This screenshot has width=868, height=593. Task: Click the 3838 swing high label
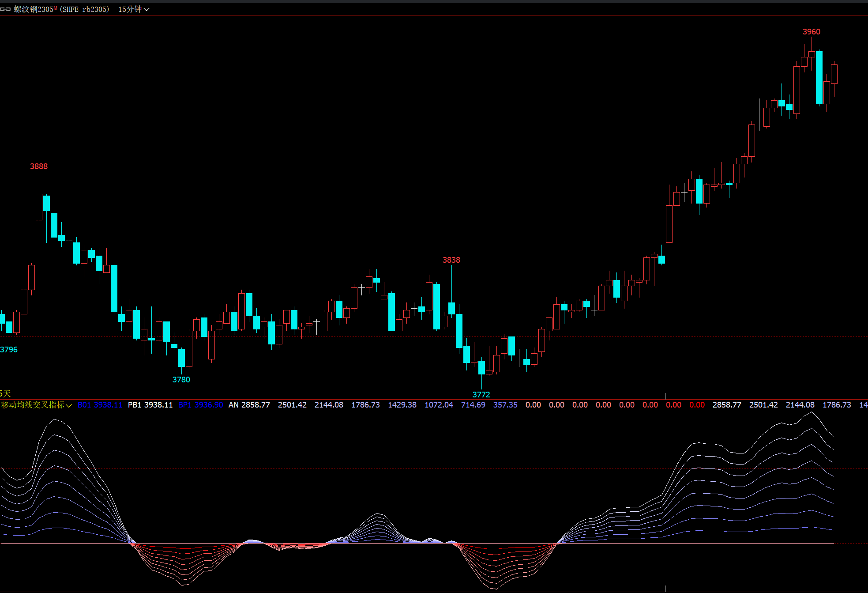click(451, 260)
